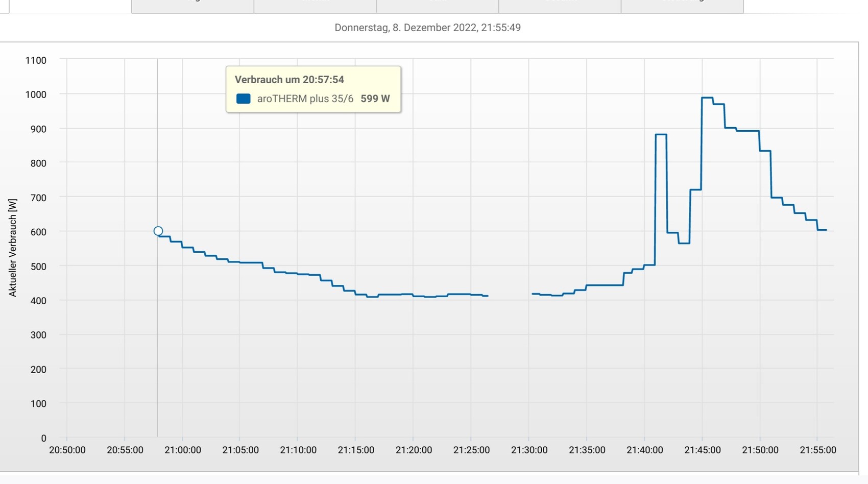Click the narrow 880 W spike after 21:40

click(x=661, y=135)
